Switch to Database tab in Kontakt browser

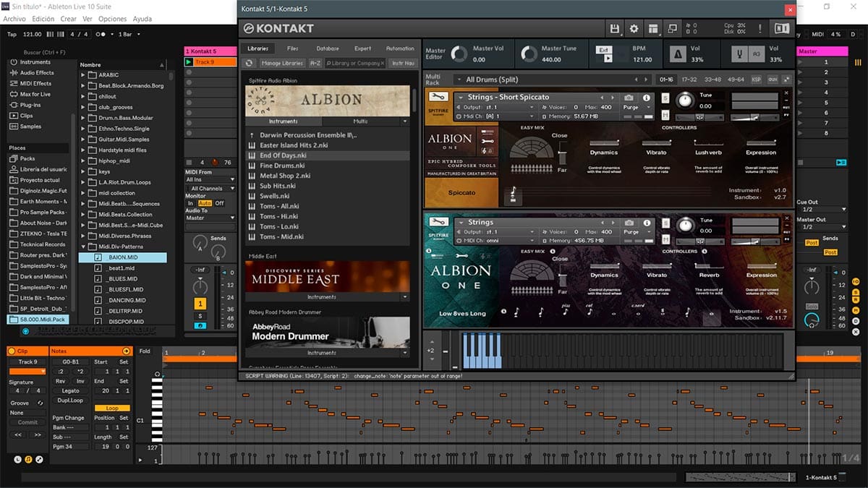[x=328, y=48]
